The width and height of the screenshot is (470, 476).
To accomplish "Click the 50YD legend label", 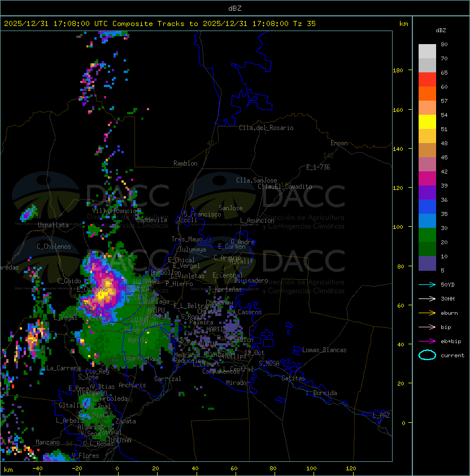I will [447, 284].
